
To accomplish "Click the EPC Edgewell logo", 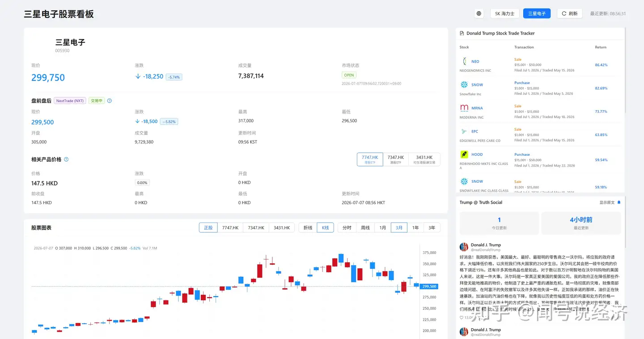I will point(464,131).
